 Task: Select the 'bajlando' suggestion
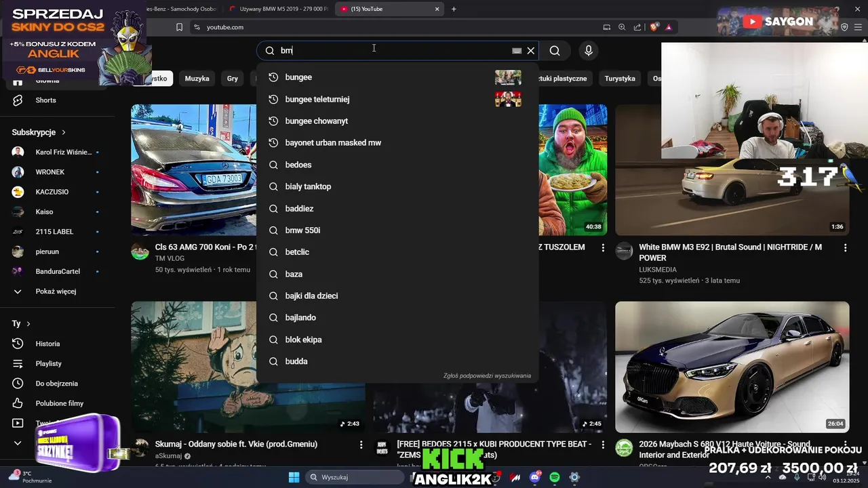tap(397, 318)
